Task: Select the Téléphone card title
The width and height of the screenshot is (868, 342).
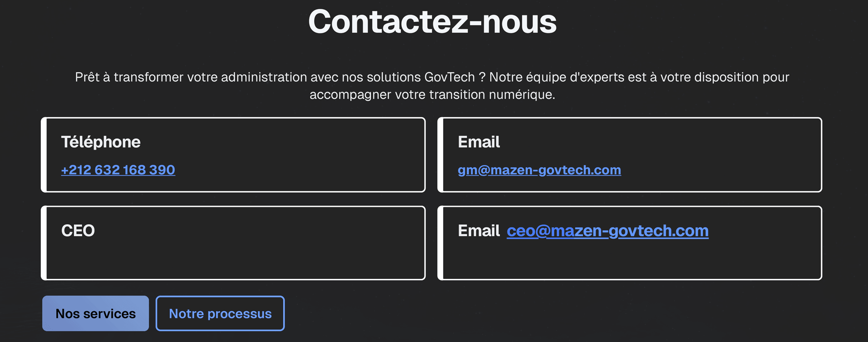Action: click(101, 142)
